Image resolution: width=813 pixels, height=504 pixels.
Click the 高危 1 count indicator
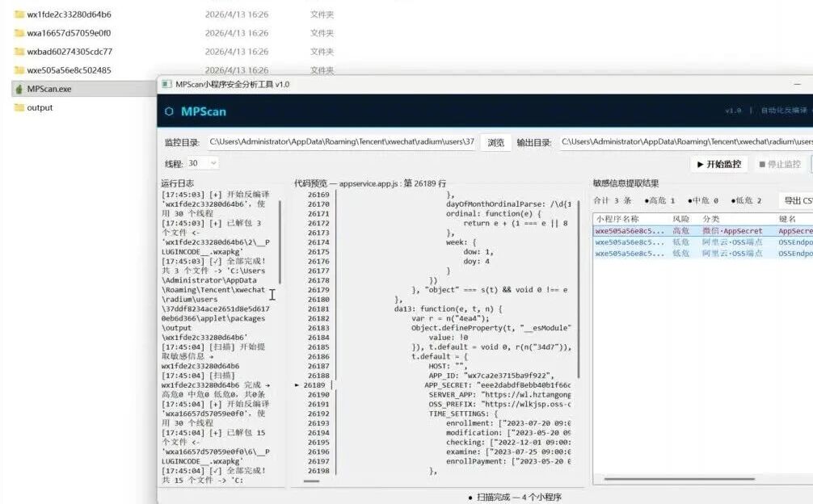click(659, 200)
